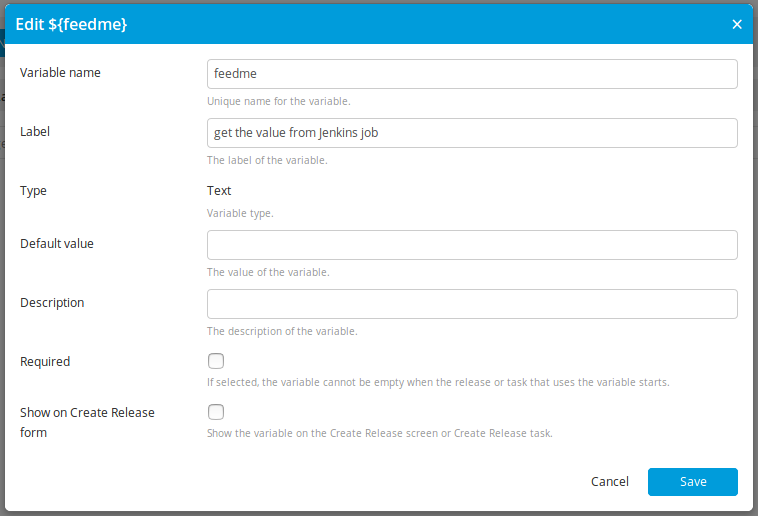Click the Required checkbox help text
This screenshot has width=758, height=516.
(438, 382)
